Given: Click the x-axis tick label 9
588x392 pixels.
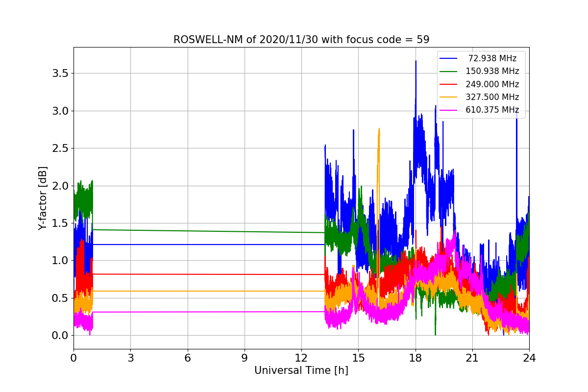Looking at the screenshot, I should [245, 358].
